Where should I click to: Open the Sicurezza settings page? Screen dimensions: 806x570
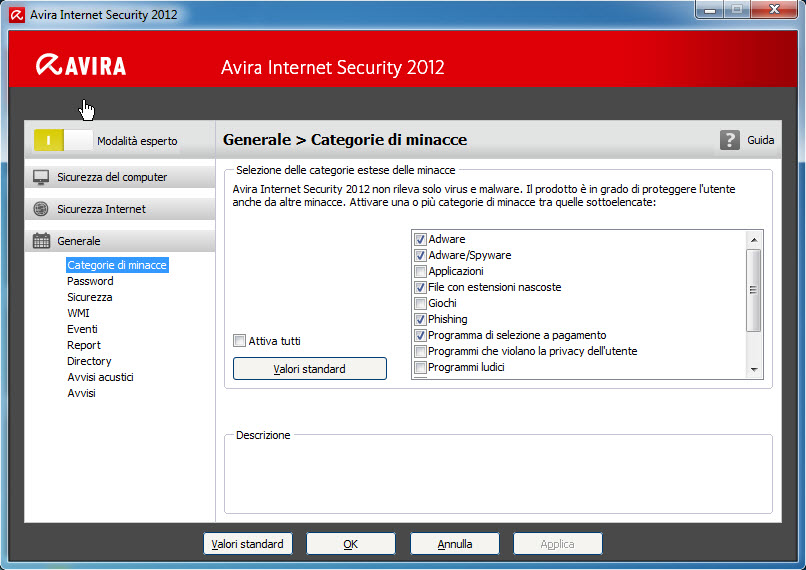pos(89,297)
